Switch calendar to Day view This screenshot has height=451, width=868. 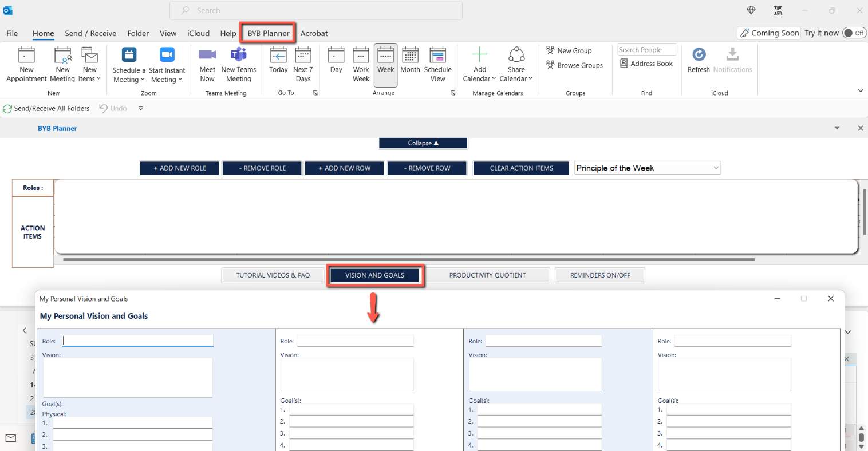coord(336,60)
